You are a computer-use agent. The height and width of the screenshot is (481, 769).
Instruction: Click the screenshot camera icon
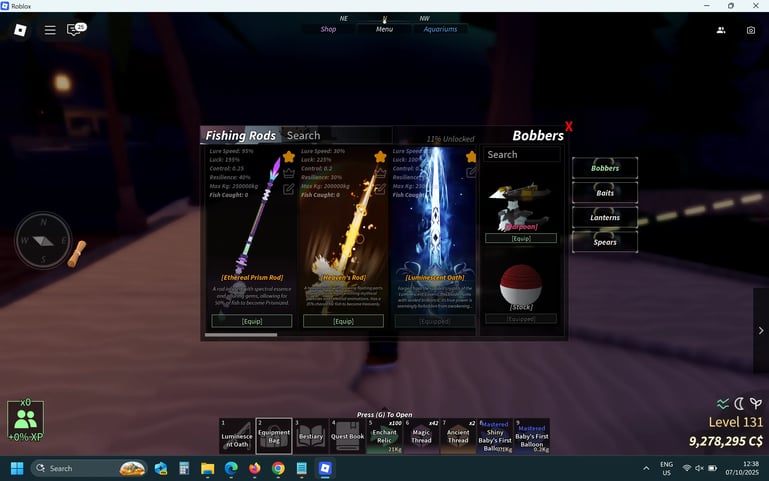(x=750, y=30)
